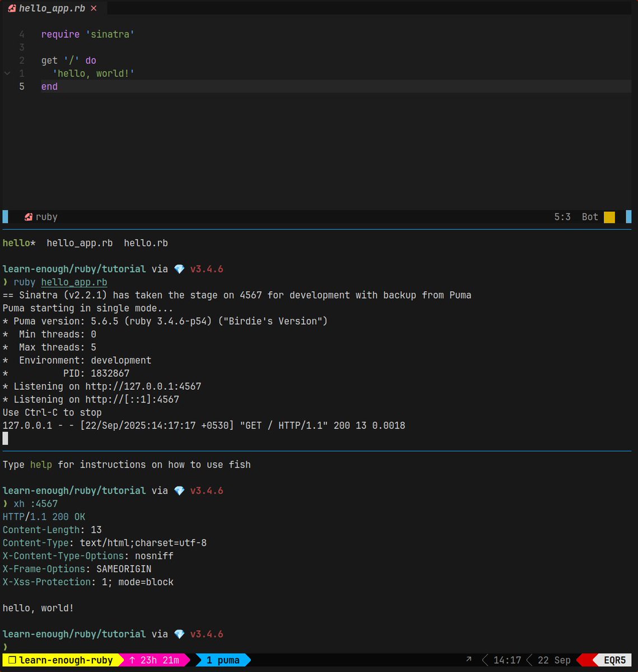The image size is (638, 672).
Task: Click the 'help' word in fish greeting
Action: [41, 465]
